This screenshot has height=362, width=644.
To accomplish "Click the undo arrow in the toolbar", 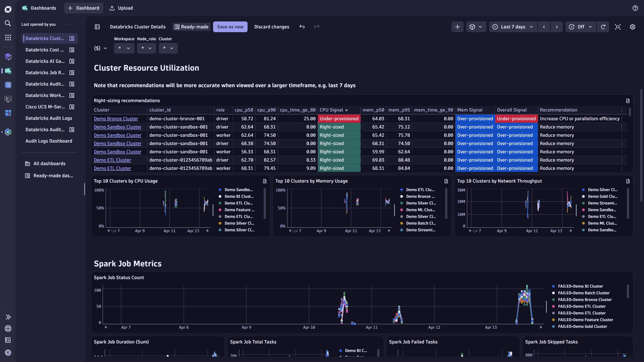I will tap(302, 27).
